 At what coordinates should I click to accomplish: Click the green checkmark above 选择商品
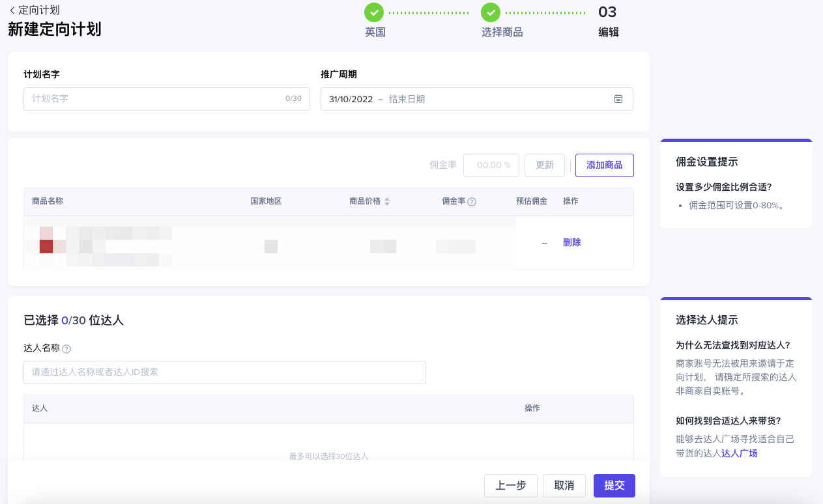coord(491,12)
